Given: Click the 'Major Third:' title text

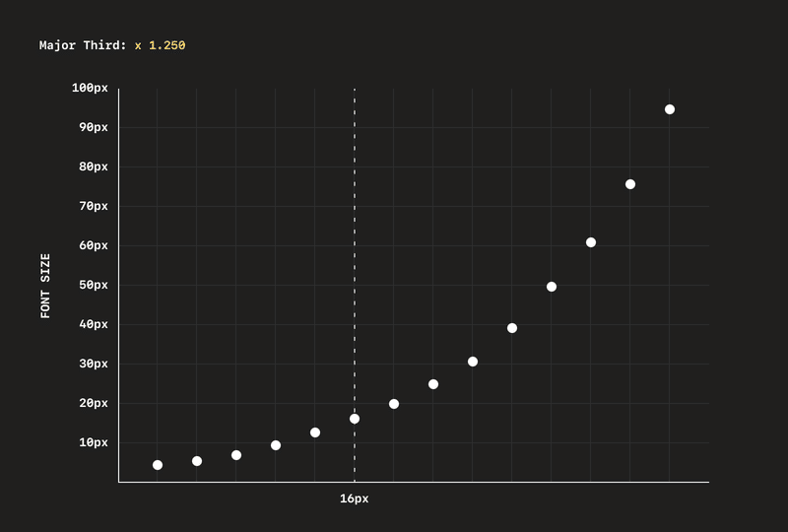Looking at the screenshot, I should click(83, 45).
